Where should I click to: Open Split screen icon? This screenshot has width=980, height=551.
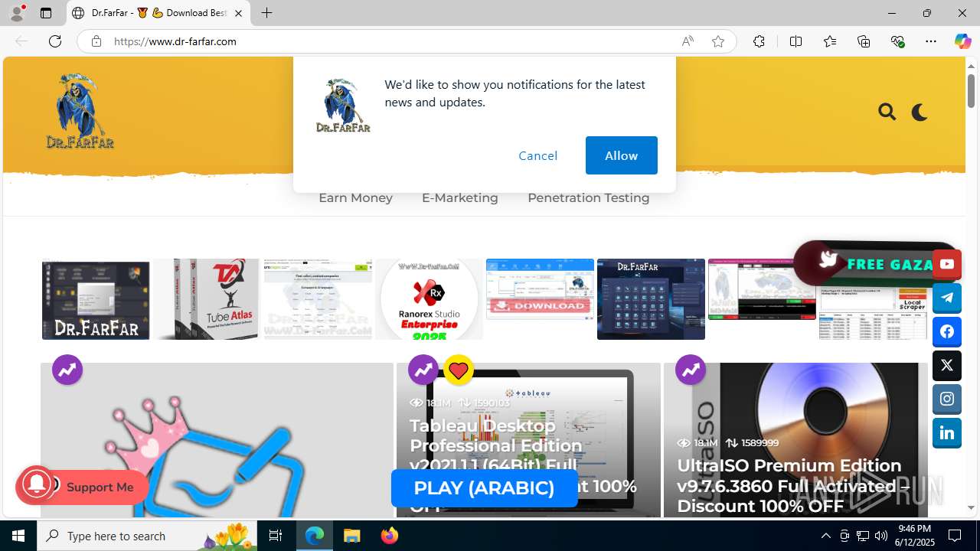coord(795,41)
